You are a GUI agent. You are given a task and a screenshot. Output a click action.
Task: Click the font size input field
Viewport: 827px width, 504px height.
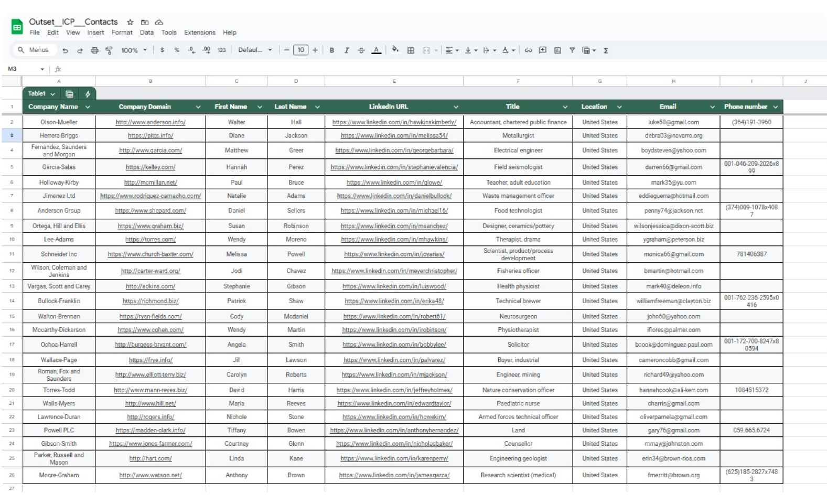[300, 50]
